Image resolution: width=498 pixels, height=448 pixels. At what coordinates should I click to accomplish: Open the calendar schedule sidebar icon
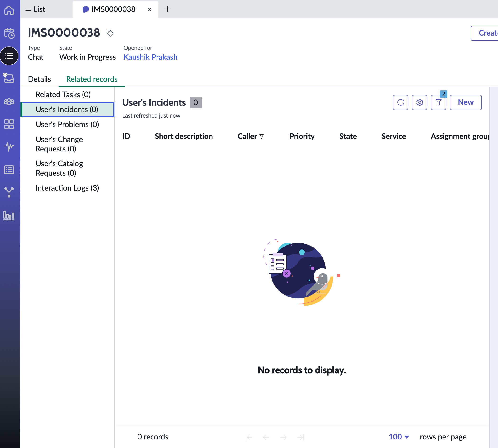(x=9, y=33)
